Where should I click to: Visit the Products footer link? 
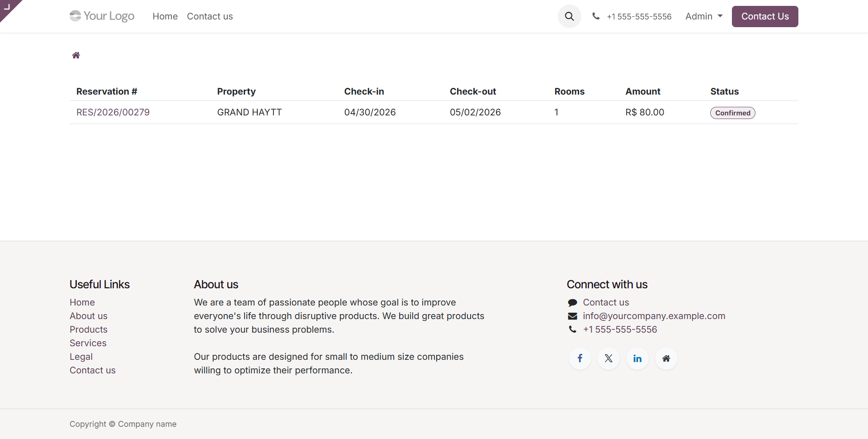click(89, 329)
